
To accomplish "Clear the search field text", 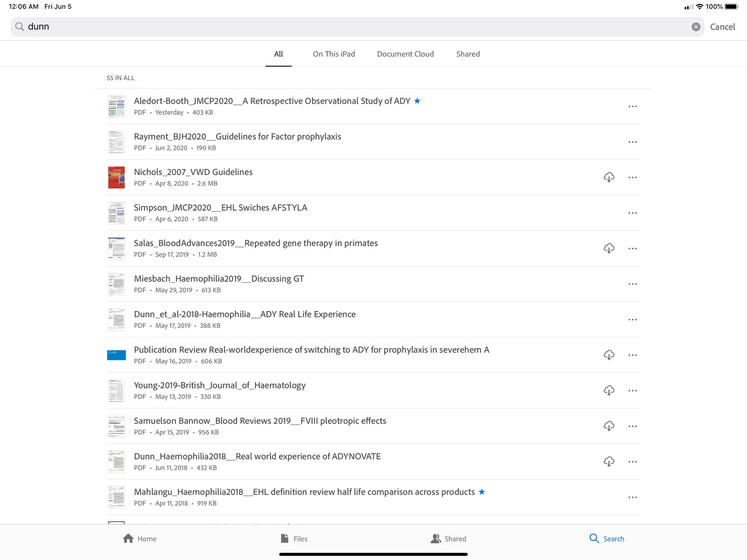I will pos(696,27).
